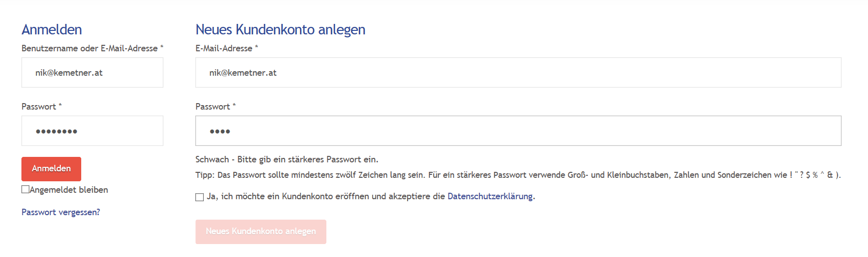
Task: Enable the Kundenkonto consent checkbox
Action: [200, 197]
